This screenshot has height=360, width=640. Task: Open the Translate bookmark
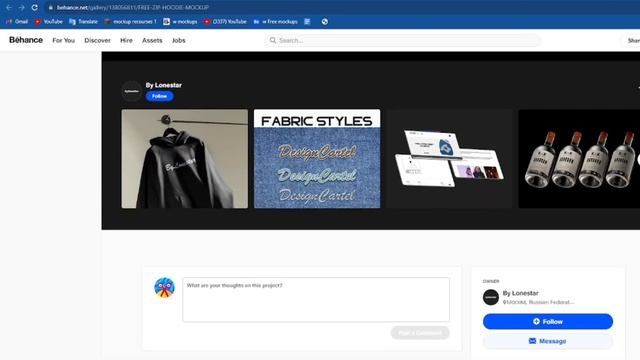tap(84, 22)
